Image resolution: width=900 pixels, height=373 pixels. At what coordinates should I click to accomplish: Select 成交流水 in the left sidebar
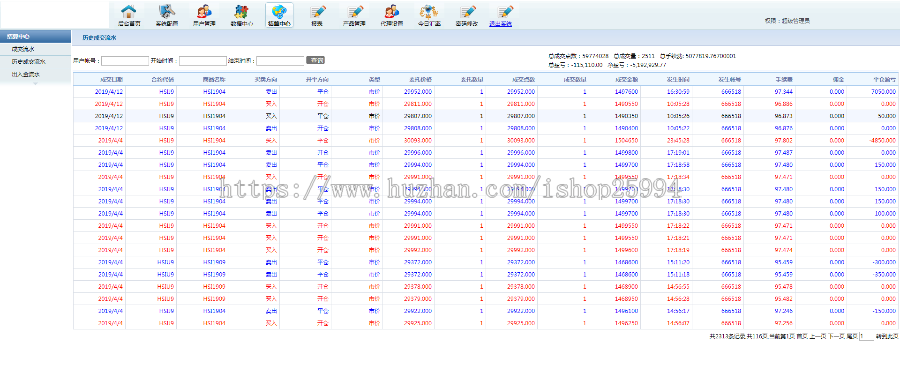pyautogui.click(x=23, y=49)
